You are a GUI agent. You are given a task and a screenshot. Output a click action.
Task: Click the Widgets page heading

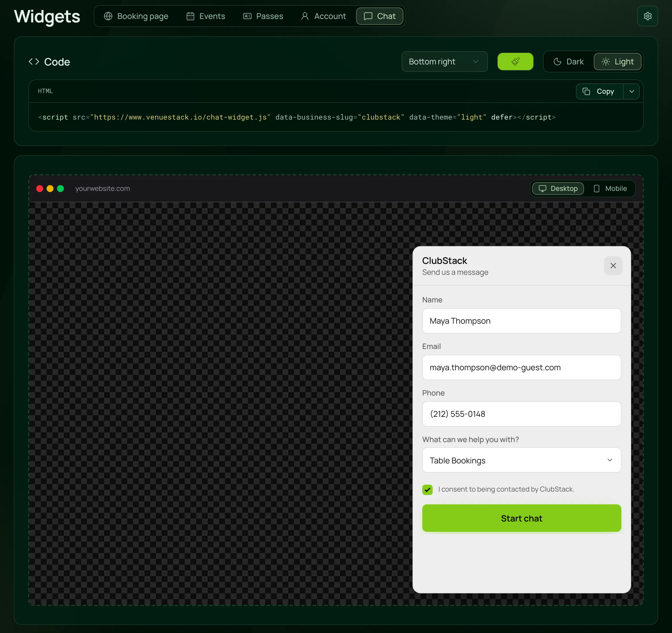point(47,16)
